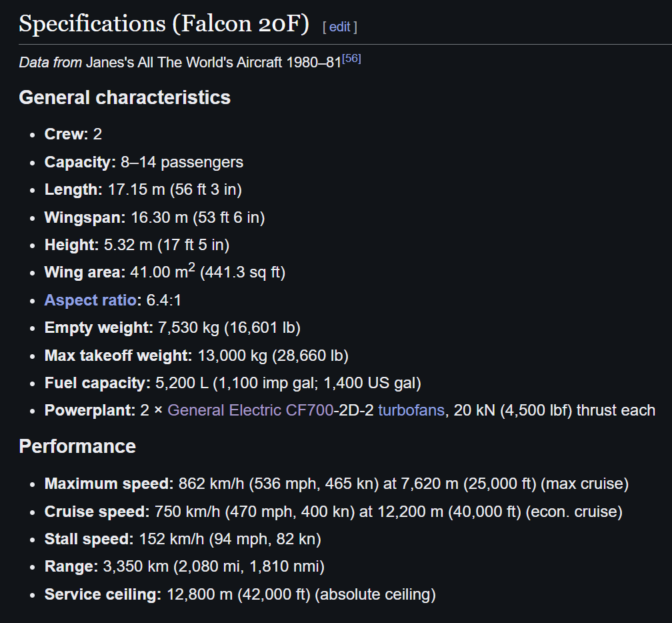Open citation reference 56

[x=351, y=58]
